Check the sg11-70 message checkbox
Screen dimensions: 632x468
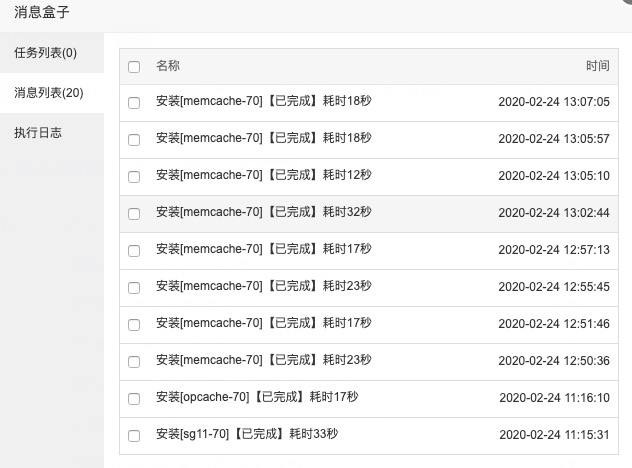tap(134, 436)
